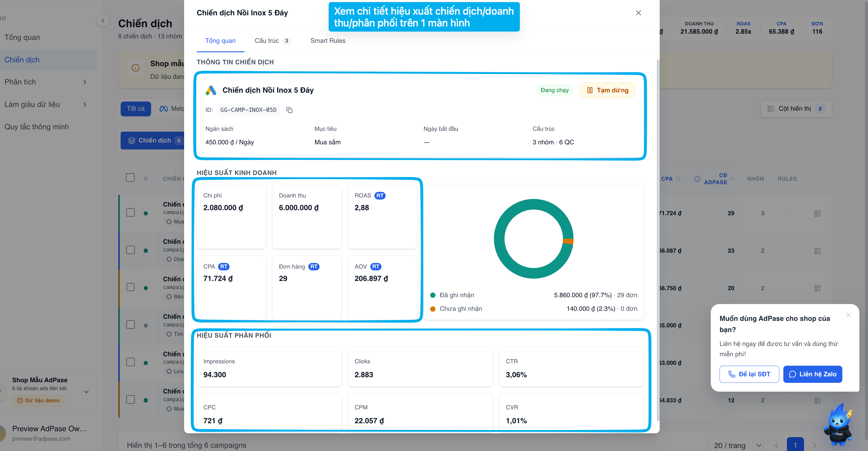
Task: Tick the checkbox of the 56.087 ₫ row
Action: pyautogui.click(x=130, y=250)
